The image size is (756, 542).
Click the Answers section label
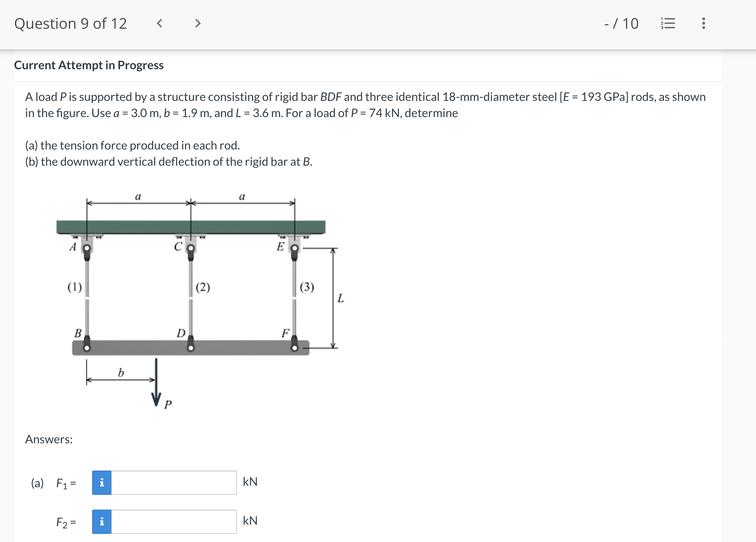[x=48, y=439]
